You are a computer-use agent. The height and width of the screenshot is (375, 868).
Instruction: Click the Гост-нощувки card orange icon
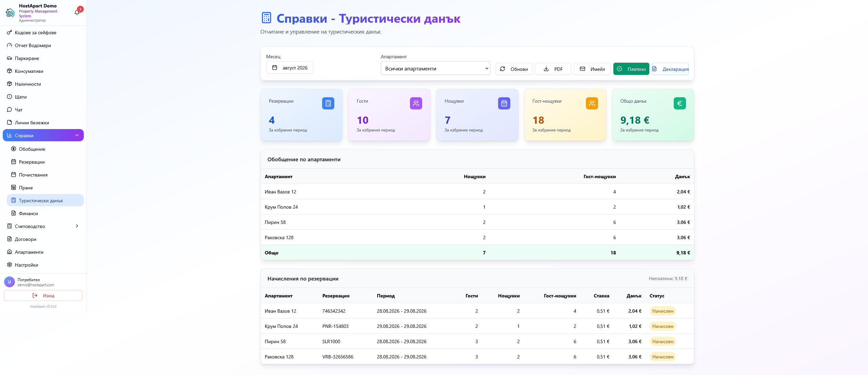[x=592, y=103]
